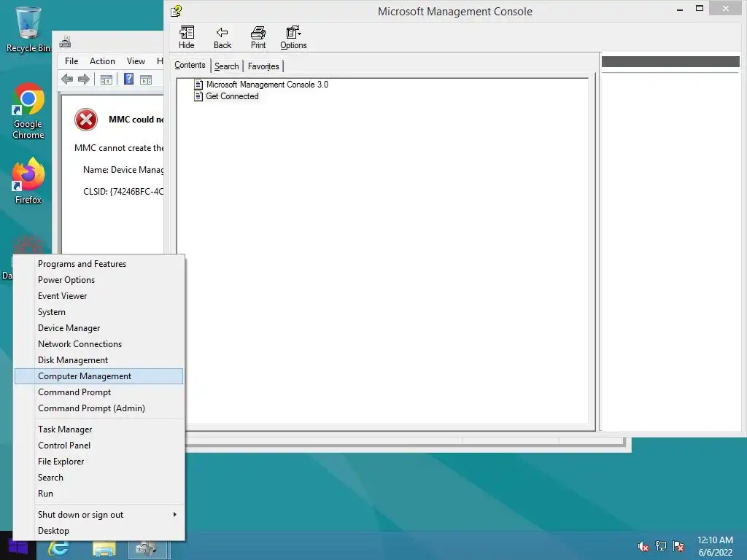Click the MMC window title bar icon
The height and width of the screenshot is (560, 747).
(65, 42)
